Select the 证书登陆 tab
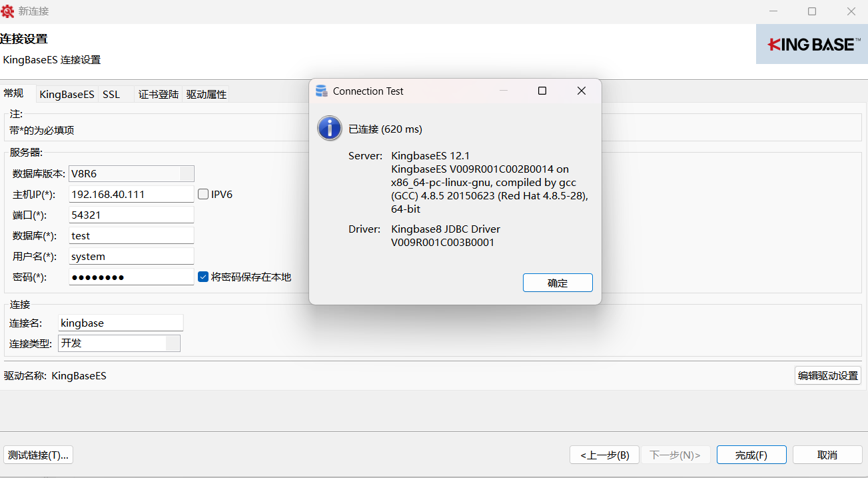Screen dimensions: 868x478 [x=159, y=95]
